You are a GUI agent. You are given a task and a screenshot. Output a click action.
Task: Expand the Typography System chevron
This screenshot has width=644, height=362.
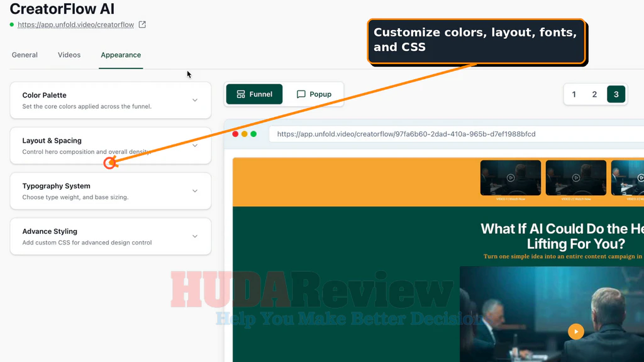[195, 191]
